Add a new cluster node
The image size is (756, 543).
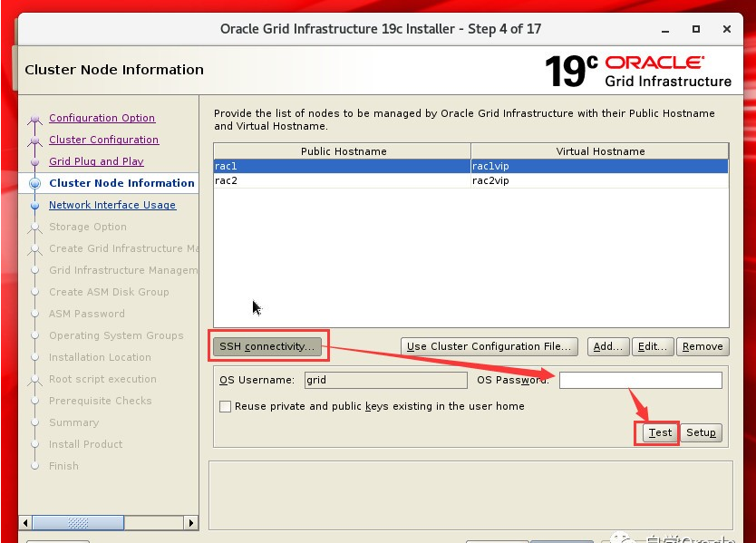(x=608, y=346)
